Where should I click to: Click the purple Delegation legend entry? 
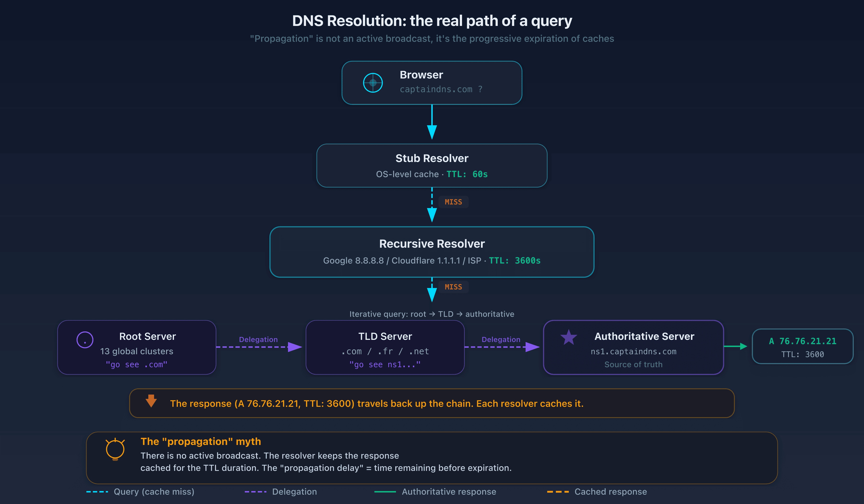point(281,492)
